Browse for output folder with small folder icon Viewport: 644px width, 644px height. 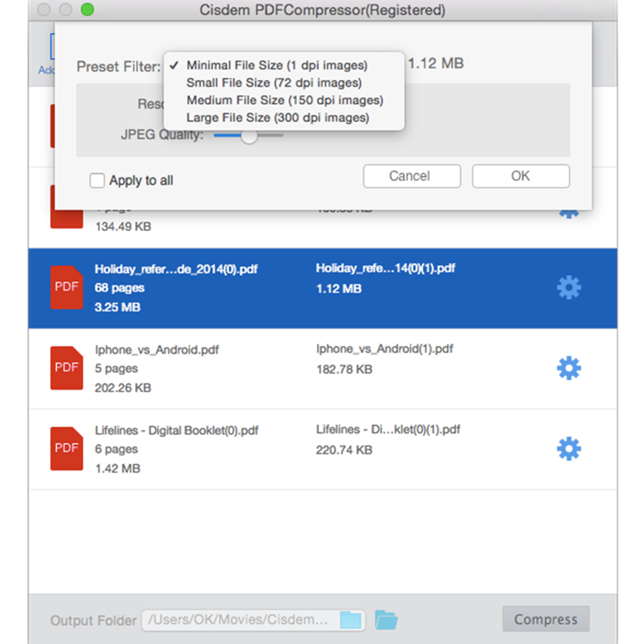coord(351,620)
